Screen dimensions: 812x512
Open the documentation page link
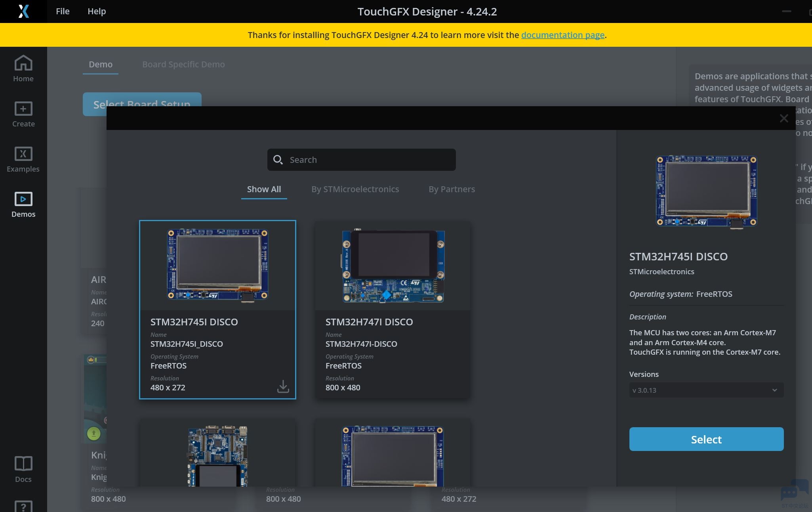tap(563, 35)
